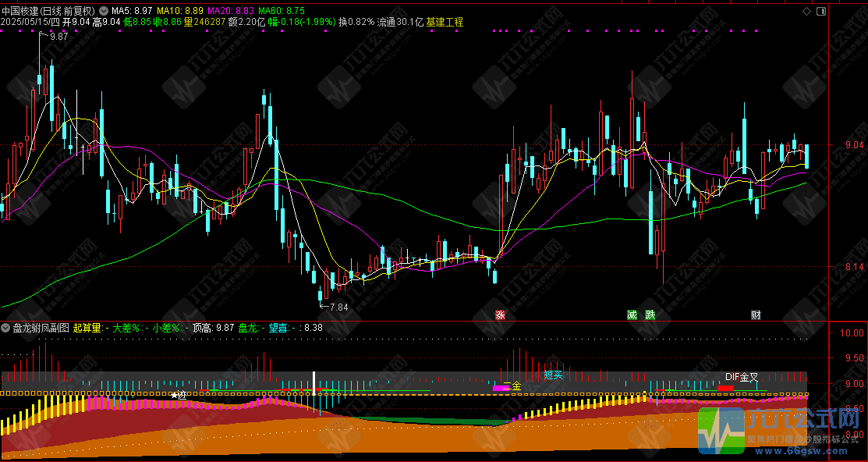Click the green MA60 indicator label
This screenshot has height=462, width=868.
pos(282,12)
